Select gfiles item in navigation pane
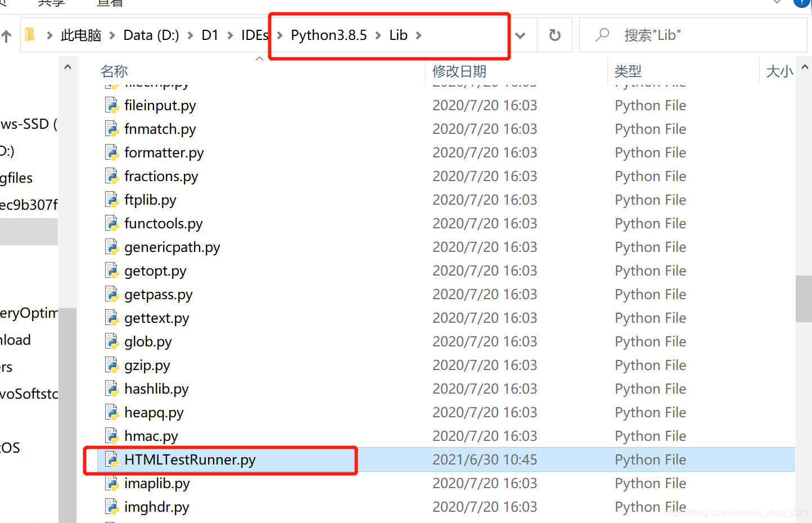 pos(16,178)
